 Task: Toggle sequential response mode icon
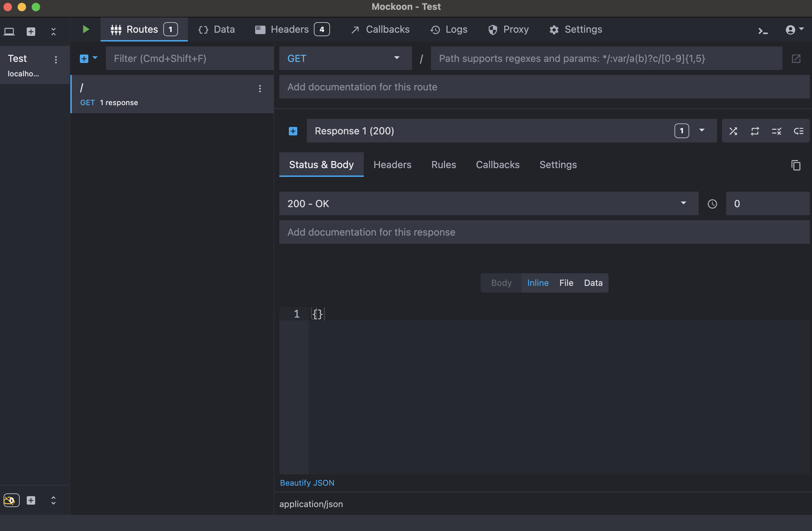coord(755,131)
